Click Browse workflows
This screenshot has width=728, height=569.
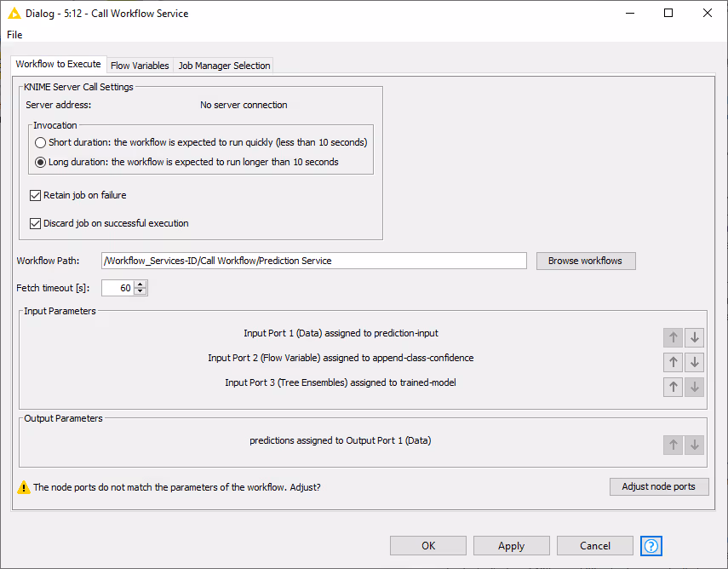point(586,261)
